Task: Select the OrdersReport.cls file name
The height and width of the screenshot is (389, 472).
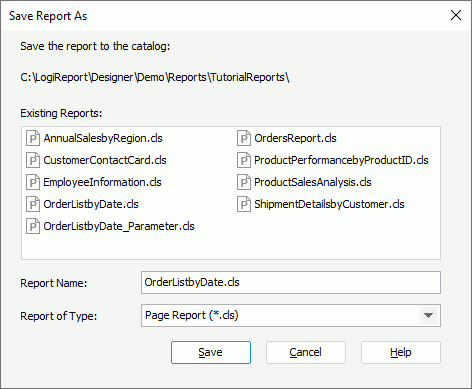Action: 295,138
